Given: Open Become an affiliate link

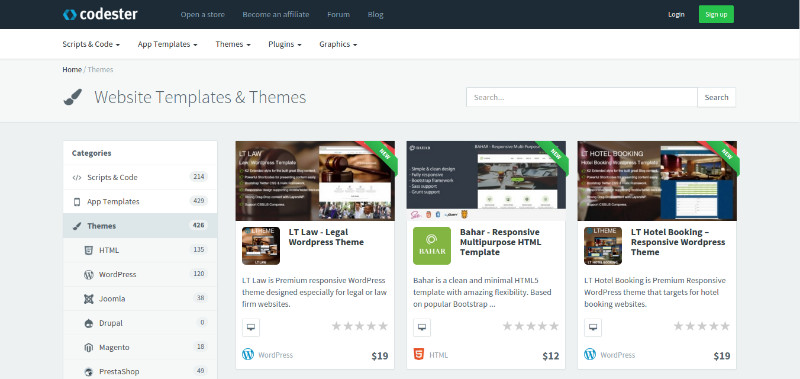Looking at the screenshot, I should point(276,14).
